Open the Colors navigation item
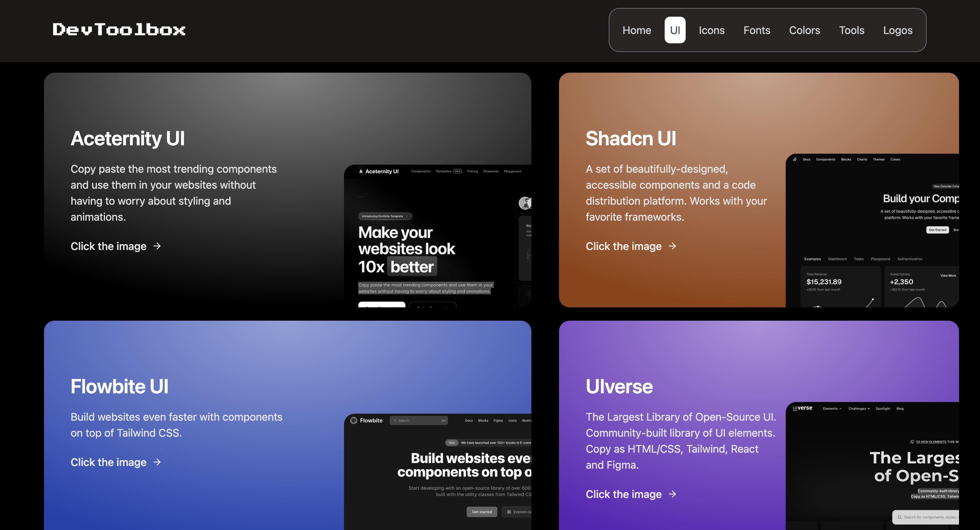 coord(804,30)
